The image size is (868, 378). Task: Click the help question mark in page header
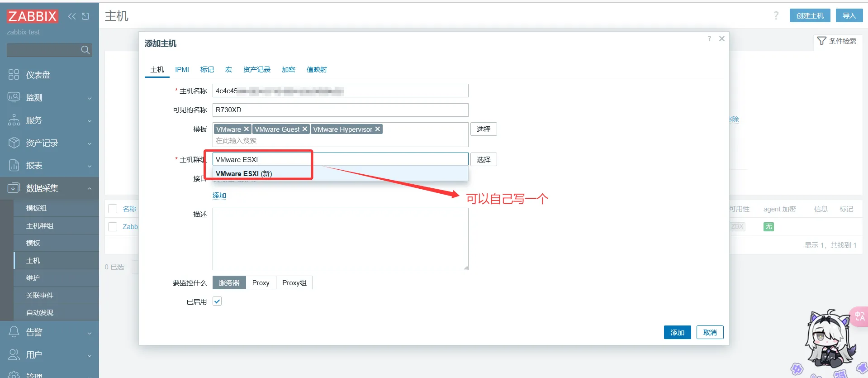(x=776, y=16)
